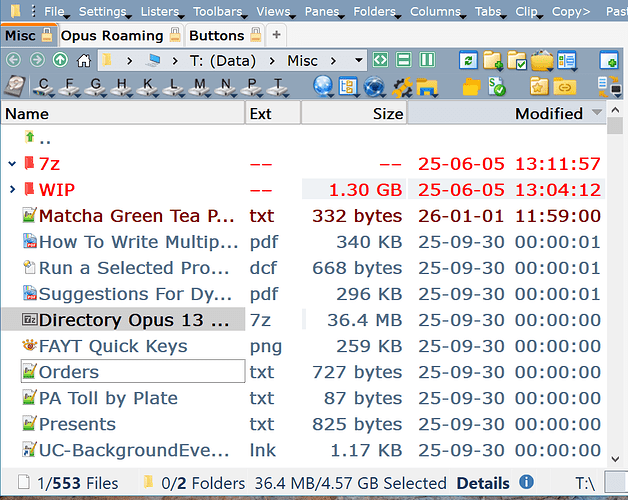Sort by the Size column header
628x500 pixels.
pos(354,114)
